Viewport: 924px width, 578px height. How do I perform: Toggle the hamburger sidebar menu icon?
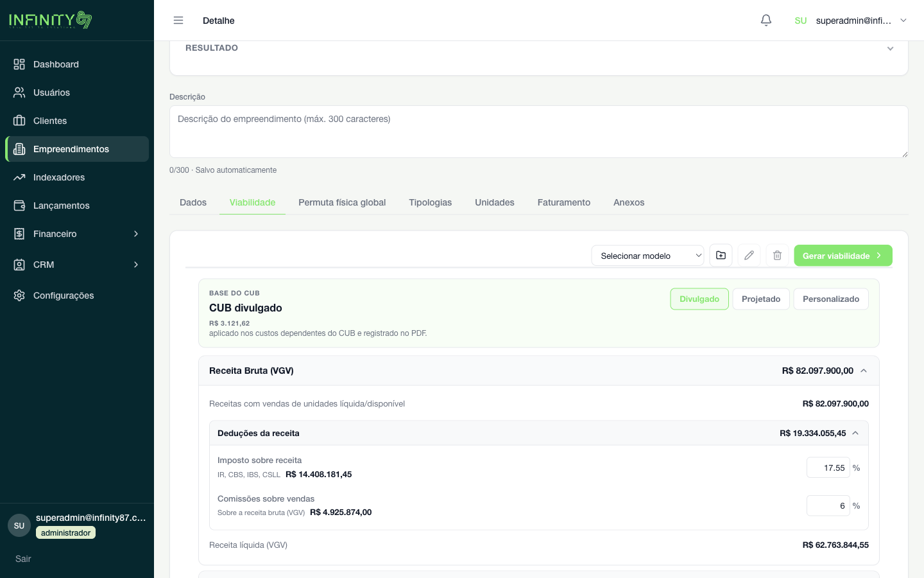178,21
